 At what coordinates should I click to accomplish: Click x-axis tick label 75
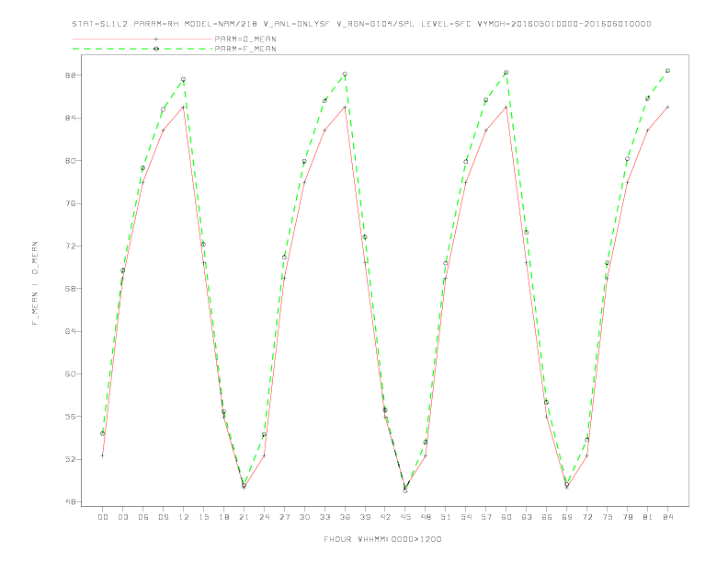(608, 517)
